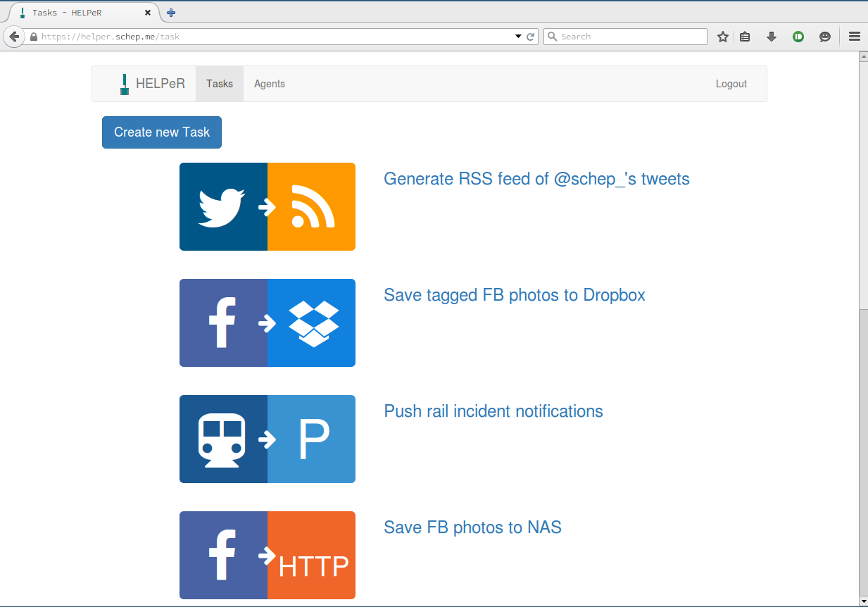The width and height of the screenshot is (868, 607).
Task: Open the browser hamburger menu
Action: (855, 37)
